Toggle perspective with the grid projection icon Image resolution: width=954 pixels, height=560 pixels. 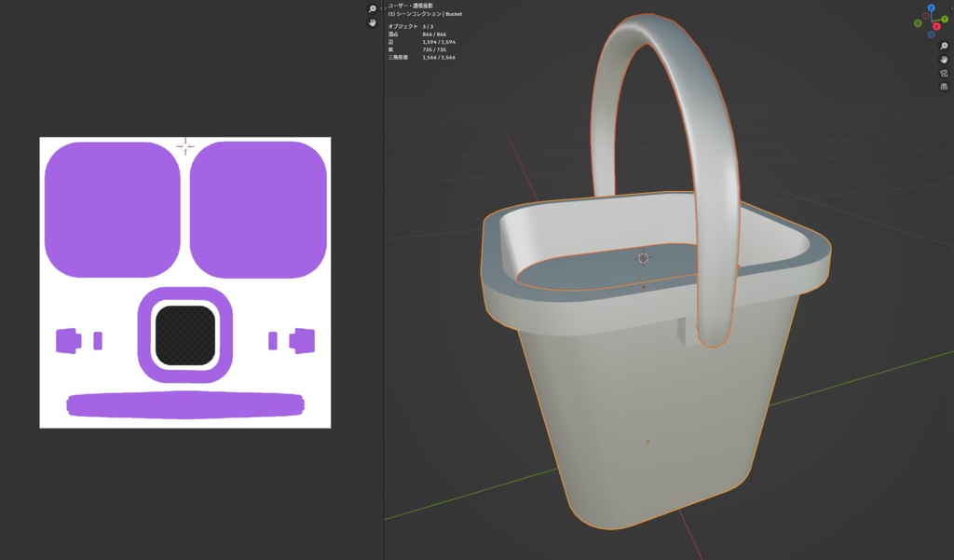pos(944,88)
